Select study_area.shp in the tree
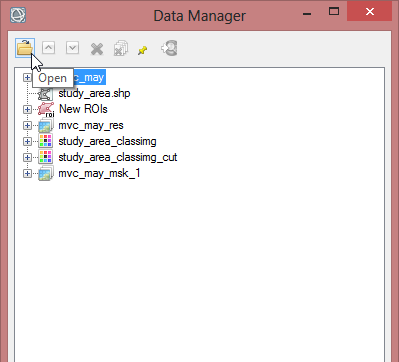The height and width of the screenshot is (362, 399). click(94, 93)
